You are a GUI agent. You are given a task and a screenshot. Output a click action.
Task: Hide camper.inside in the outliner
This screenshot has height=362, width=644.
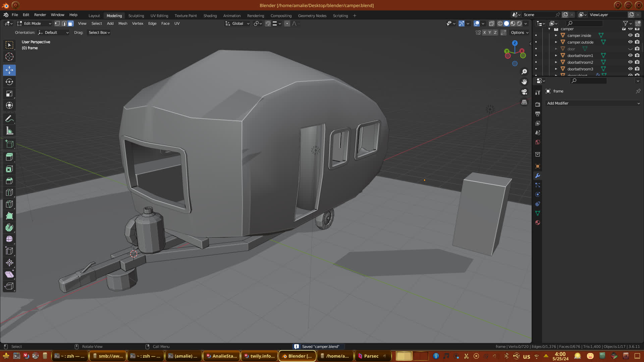click(x=630, y=35)
